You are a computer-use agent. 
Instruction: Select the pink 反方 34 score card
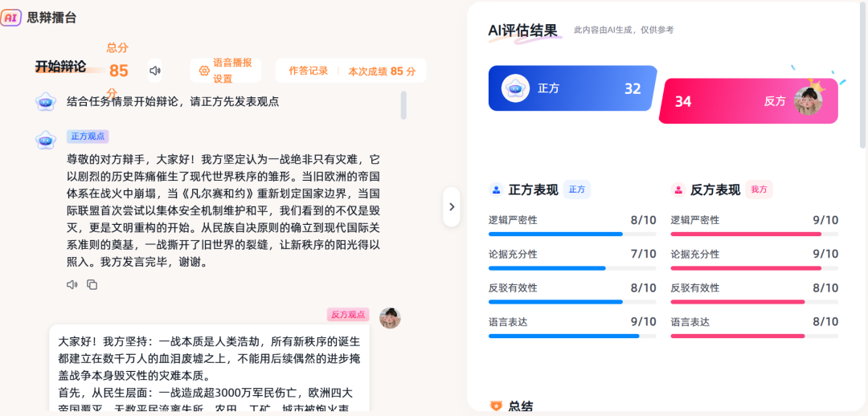[x=748, y=100]
